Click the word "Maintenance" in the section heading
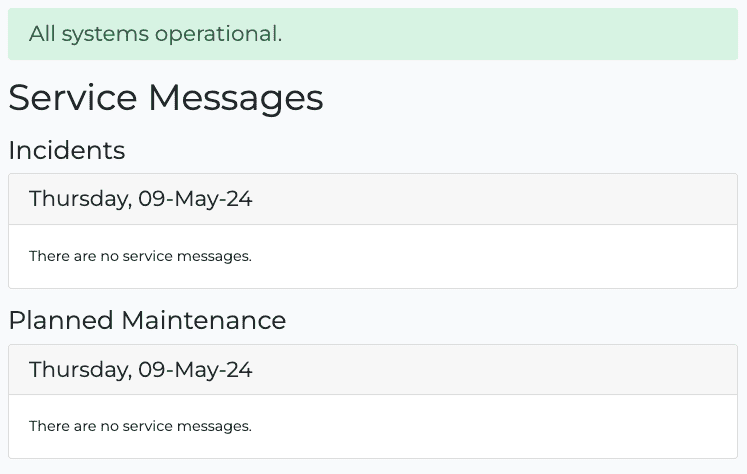 [x=204, y=320]
